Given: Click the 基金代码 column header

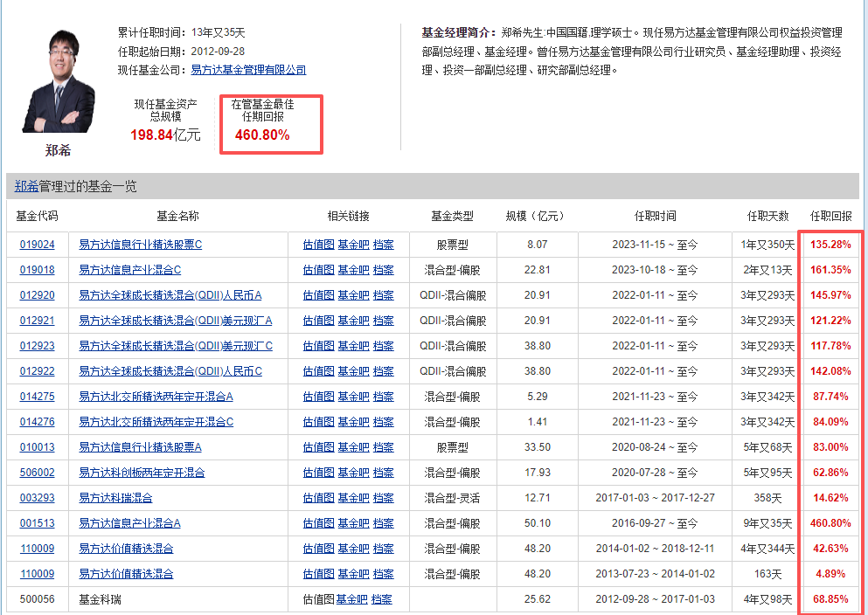Looking at the screenshot, I should (x=37, y=217).
